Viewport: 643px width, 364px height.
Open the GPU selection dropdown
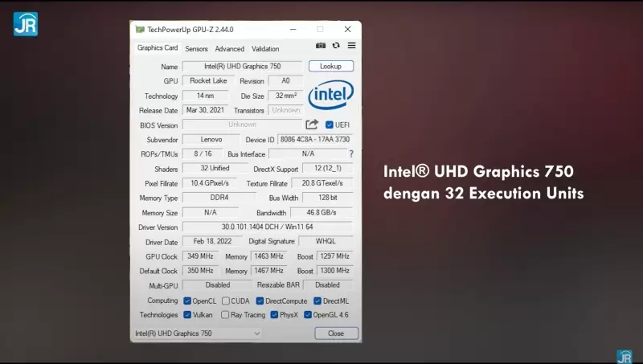198,333
